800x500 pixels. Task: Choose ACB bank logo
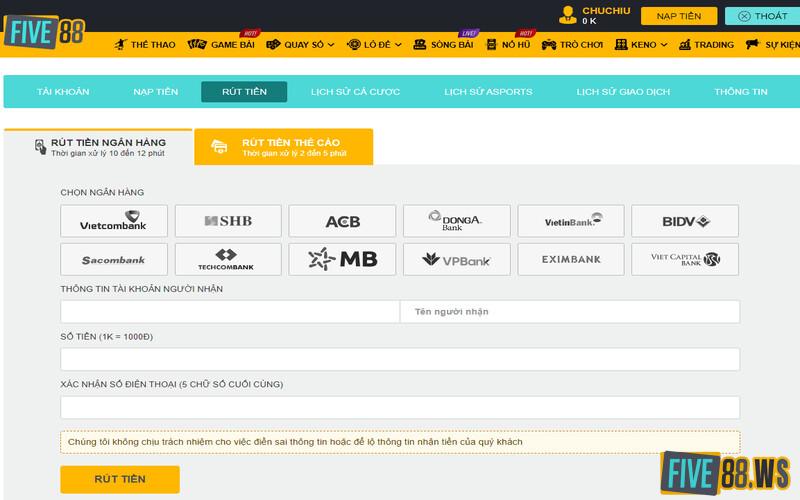(x=342, y=221)
